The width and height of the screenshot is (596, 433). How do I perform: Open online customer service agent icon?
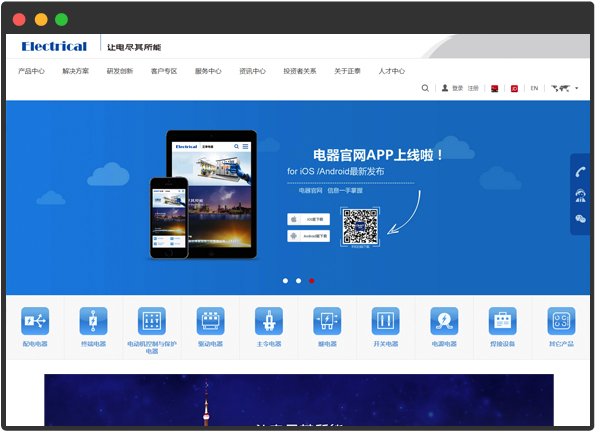580,195
